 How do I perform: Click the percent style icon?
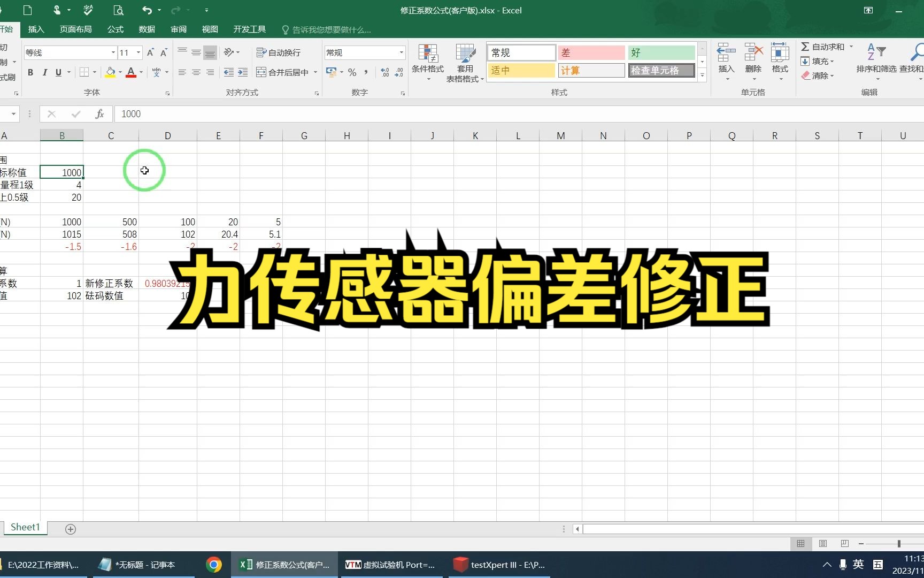352,72
